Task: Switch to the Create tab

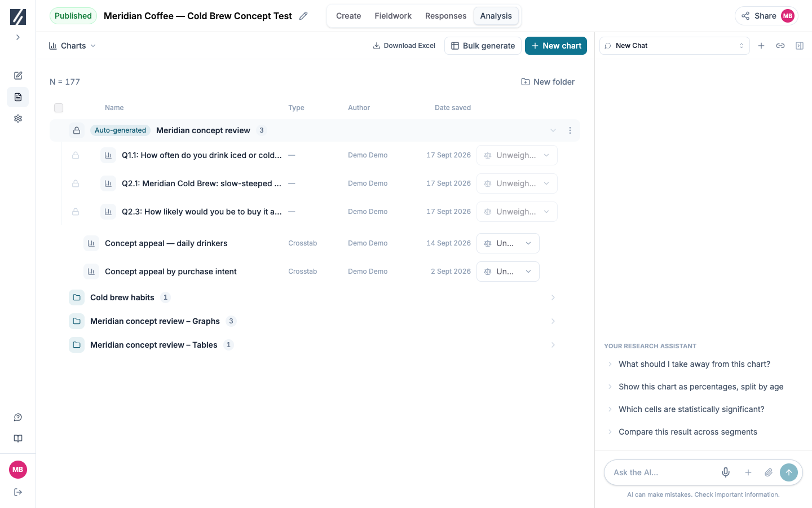Action: (x=348, y=16)
